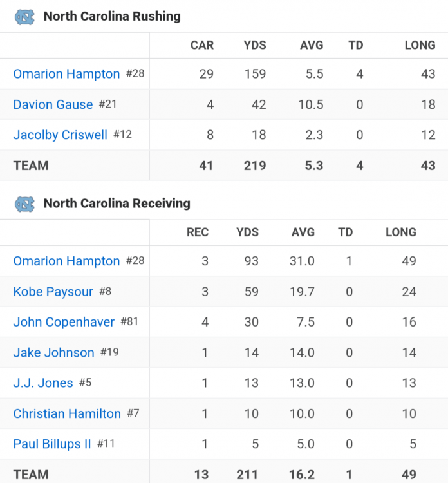The width and height of the screenshot is (448, 483).
Task: Click the YDS column header in Receiving
Action: pyautogui.click(x=247, y=232)
